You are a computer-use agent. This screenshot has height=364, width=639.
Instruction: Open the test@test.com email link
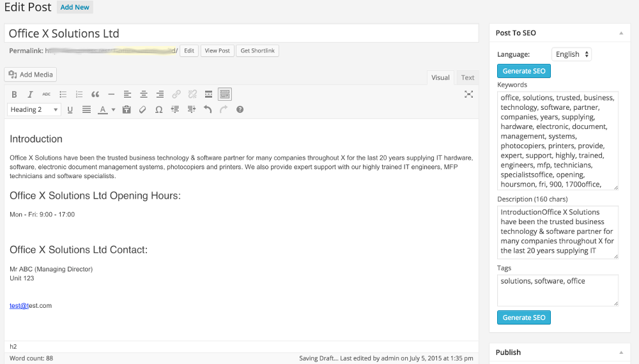[x=31, y=306]
